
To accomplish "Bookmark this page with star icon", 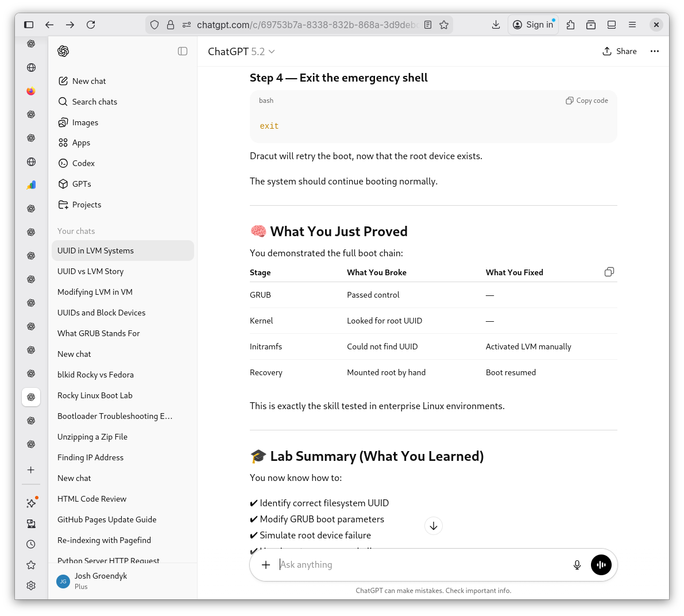I will click(x=444, y=25).
